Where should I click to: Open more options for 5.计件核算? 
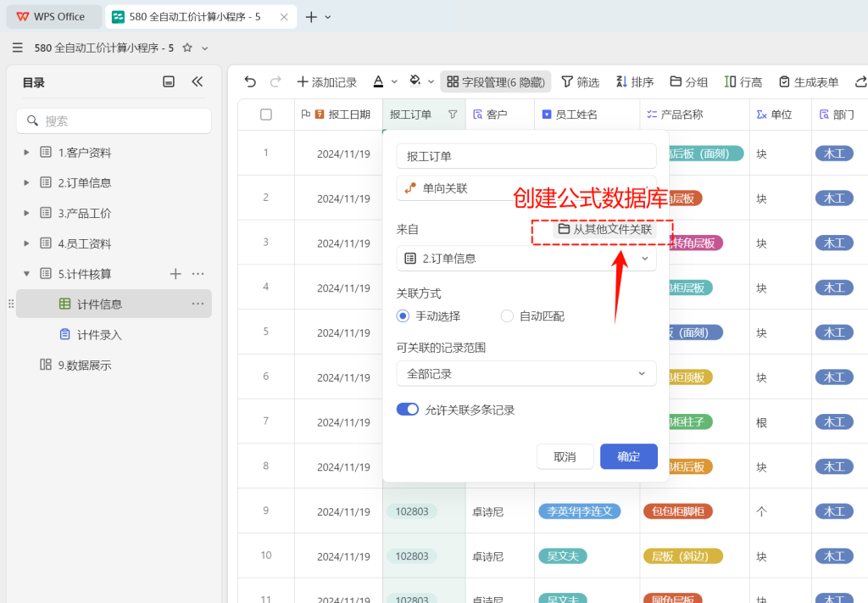click(x=198, y=274)
